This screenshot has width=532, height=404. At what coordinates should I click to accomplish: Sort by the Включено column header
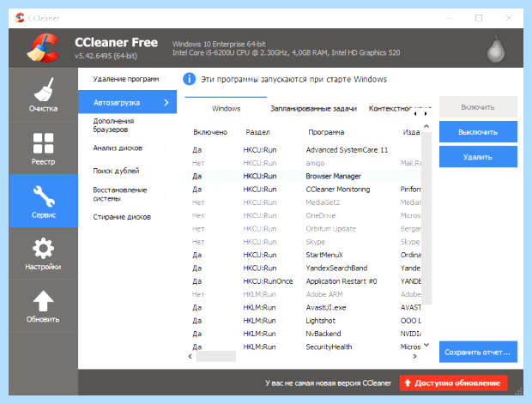pos(210,132)
